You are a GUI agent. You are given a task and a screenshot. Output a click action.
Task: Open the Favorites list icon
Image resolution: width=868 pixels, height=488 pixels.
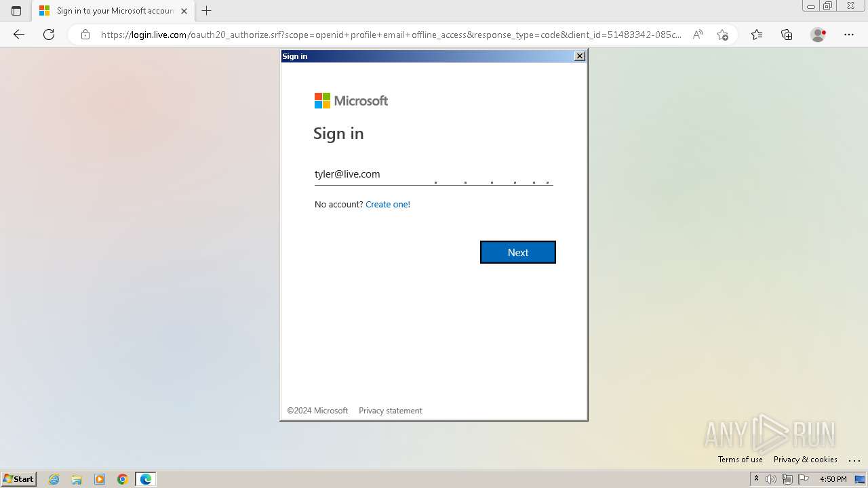757,35
